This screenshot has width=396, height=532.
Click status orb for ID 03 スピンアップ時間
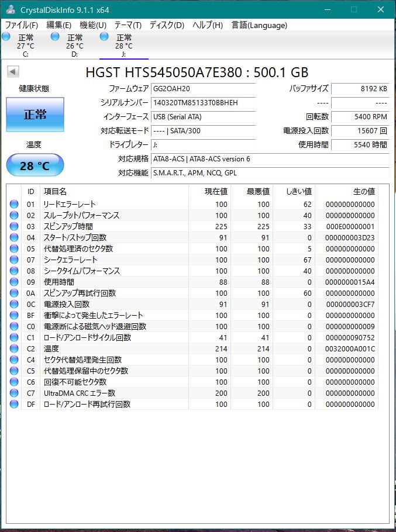coord(14,226)
